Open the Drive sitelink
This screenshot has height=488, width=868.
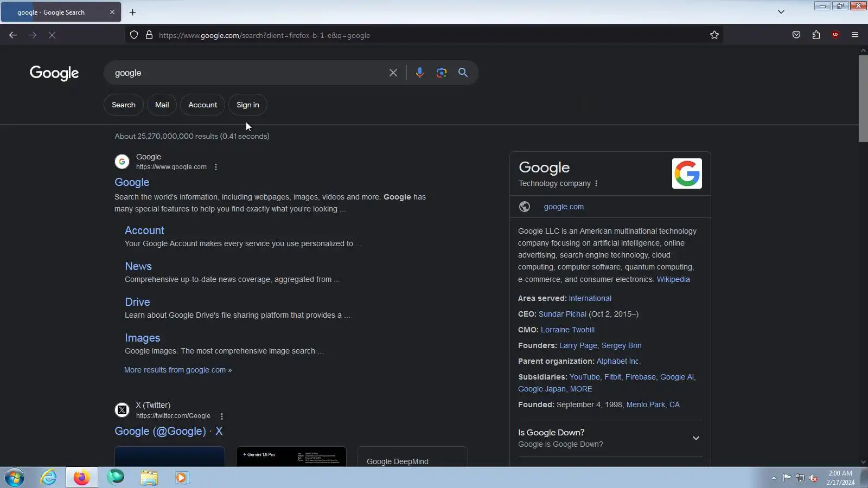137,302
